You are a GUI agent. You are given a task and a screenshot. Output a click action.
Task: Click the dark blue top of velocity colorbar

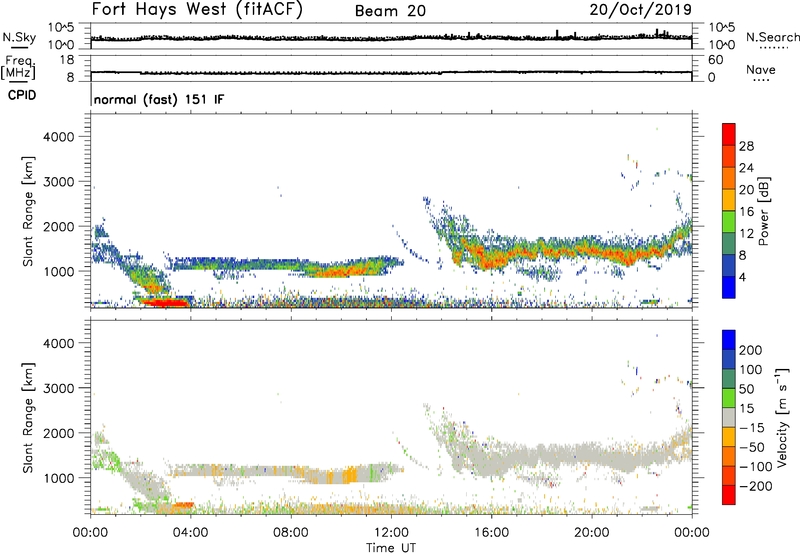(x=729, y=340)
